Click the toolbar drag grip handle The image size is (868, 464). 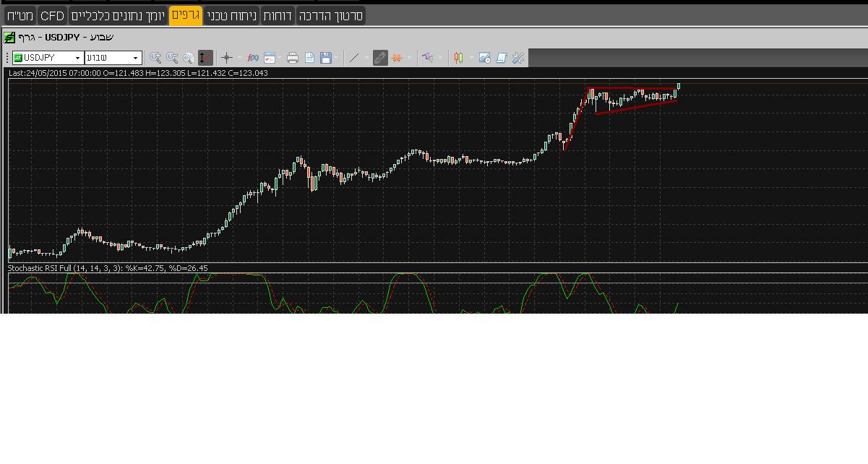coord(7,58)
